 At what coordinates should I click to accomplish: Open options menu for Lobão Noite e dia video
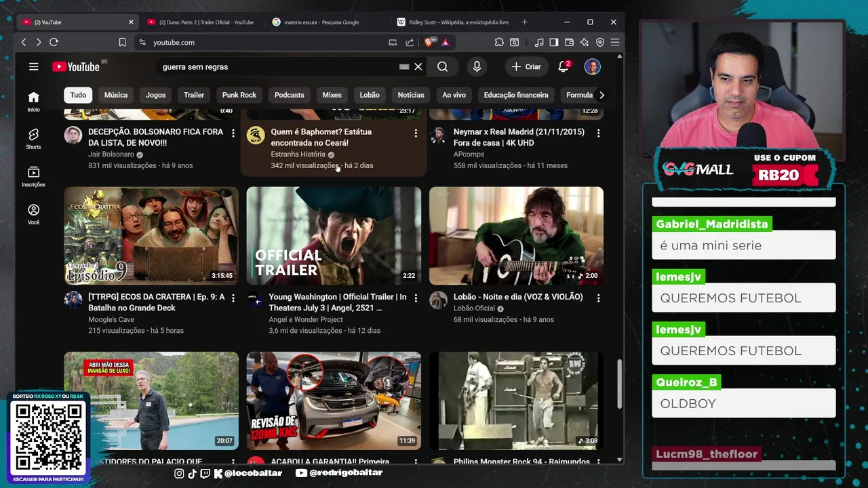(x=598, y=298)
